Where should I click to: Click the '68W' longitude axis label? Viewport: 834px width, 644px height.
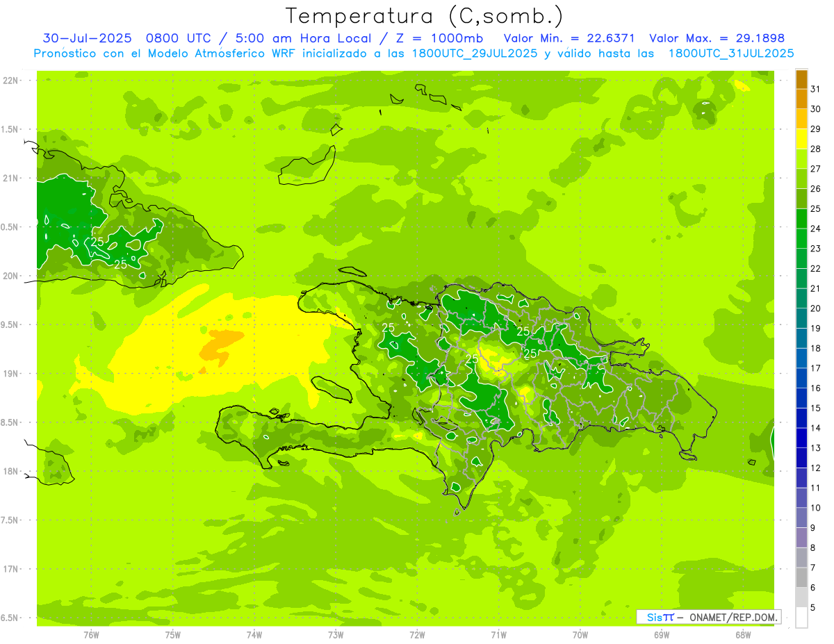pyautogui.click(x=743, y=635)
